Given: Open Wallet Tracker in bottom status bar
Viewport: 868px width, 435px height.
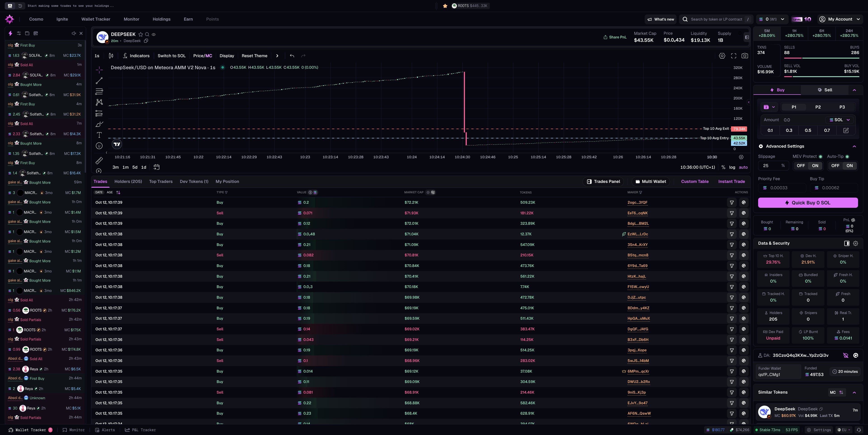Looking at the screenshot, I should tap(30, 430).
